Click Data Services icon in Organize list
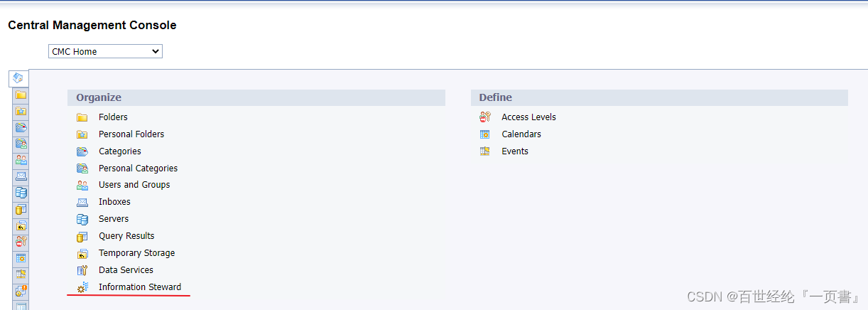868x310 pixels. 82,270
